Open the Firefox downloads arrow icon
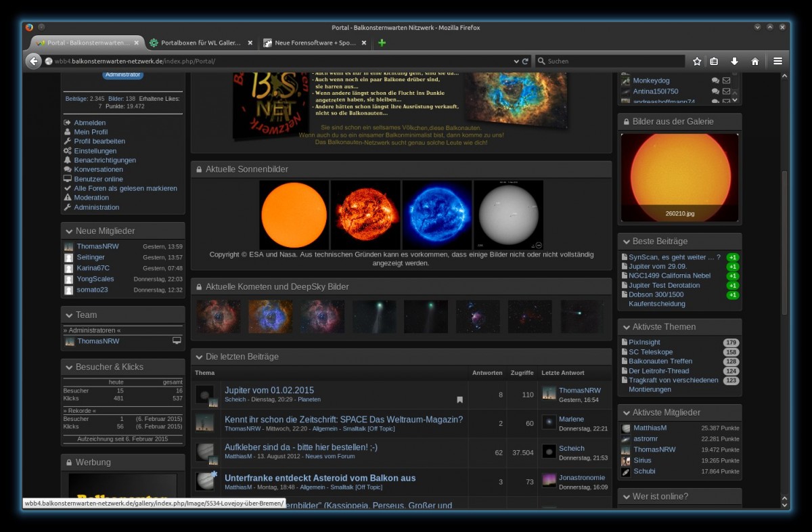The height and width of the screenshot is (532, 812). (734, 62)
